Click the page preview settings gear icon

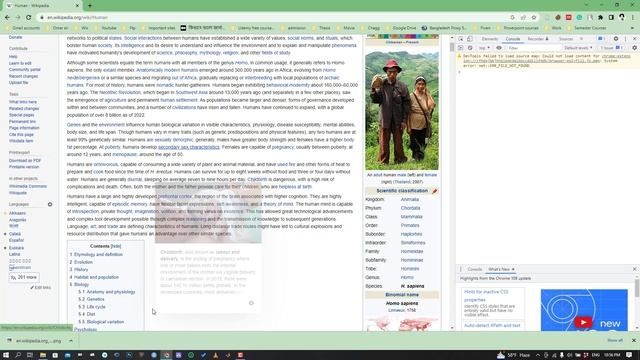[251, 303]
